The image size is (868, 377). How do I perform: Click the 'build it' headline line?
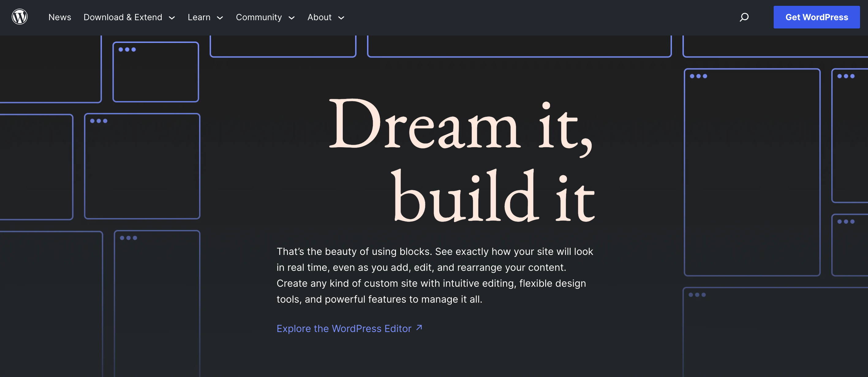[493, 196]
